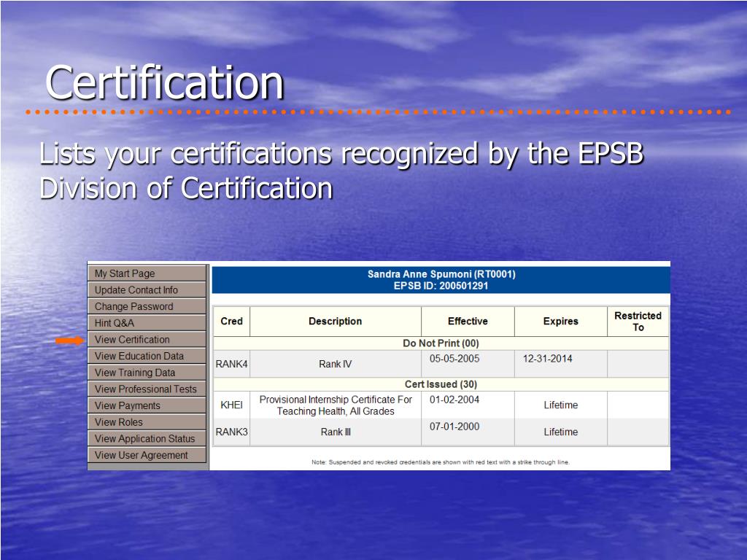Open View User Agreement
This screenshot has width=747, height=560.
pos(147,455)
